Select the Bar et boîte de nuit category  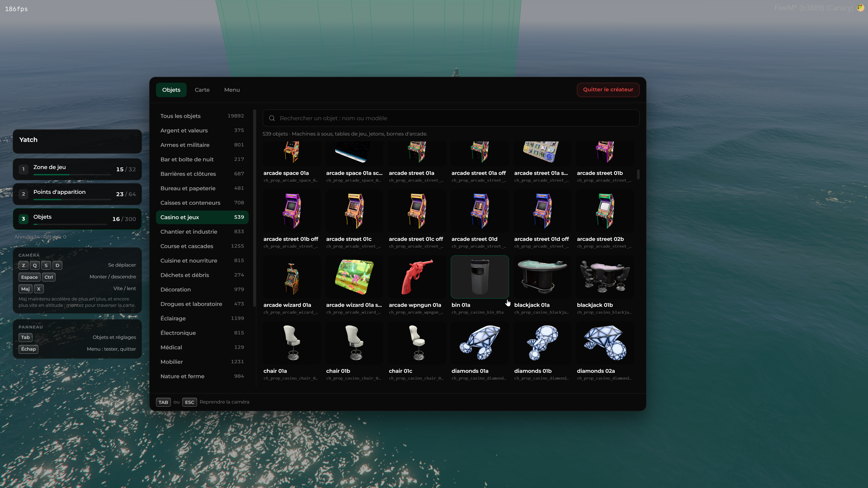tap(202, 159)
